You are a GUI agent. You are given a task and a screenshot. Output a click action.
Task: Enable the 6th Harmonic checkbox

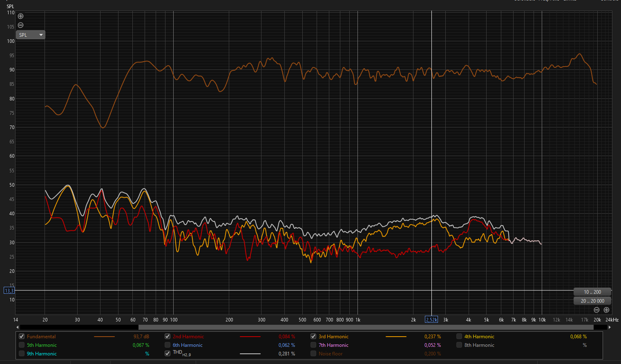click(168, 345)
